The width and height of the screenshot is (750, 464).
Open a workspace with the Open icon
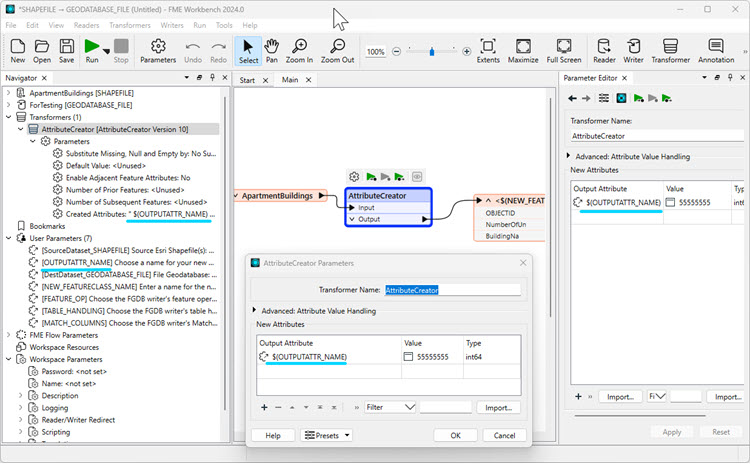[x=42, y=51]
